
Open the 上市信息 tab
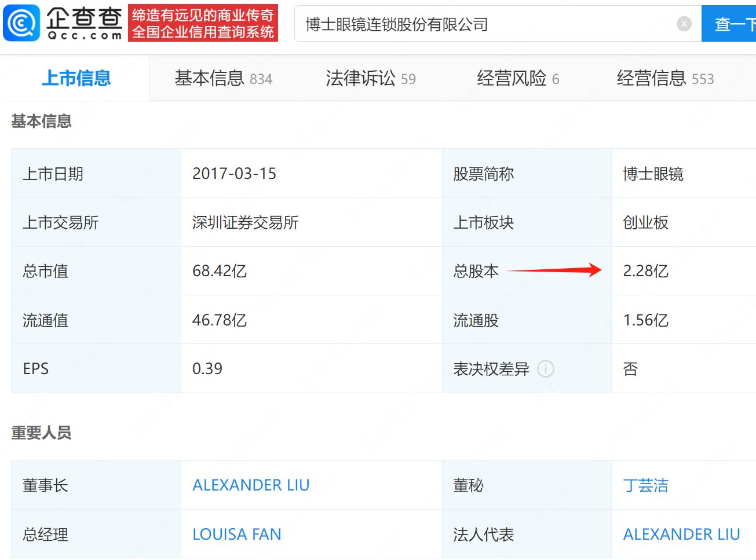click(x=76, y=78)
